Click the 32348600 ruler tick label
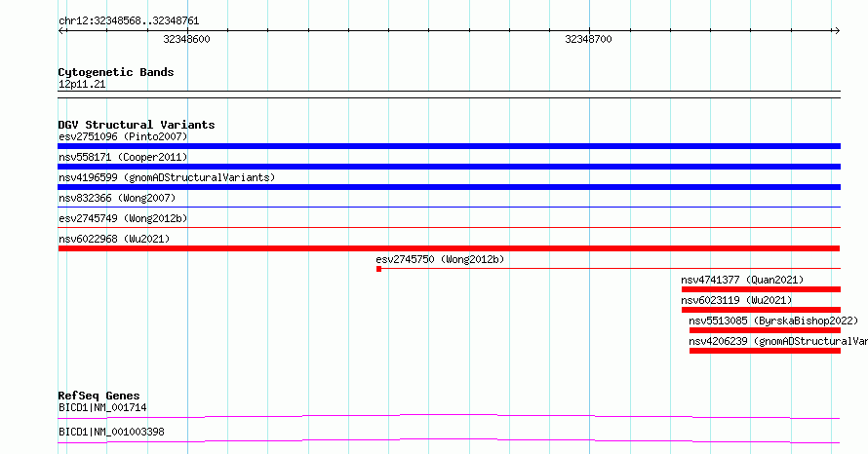 coord(186,39)
